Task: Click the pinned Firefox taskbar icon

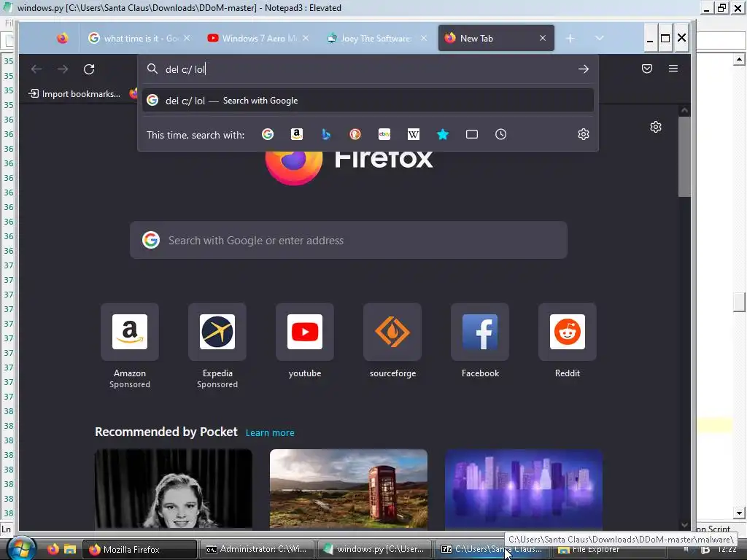Action: pyautogui.click(x=53, y=549)
